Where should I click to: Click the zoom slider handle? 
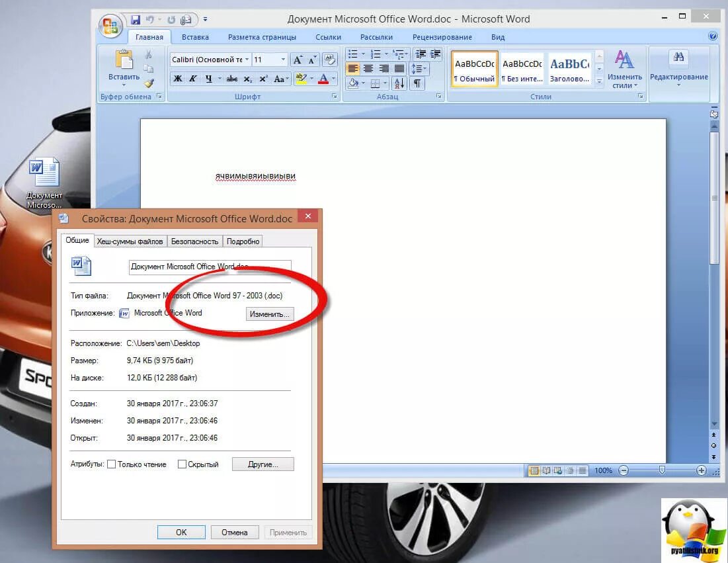tap(662, 470)
